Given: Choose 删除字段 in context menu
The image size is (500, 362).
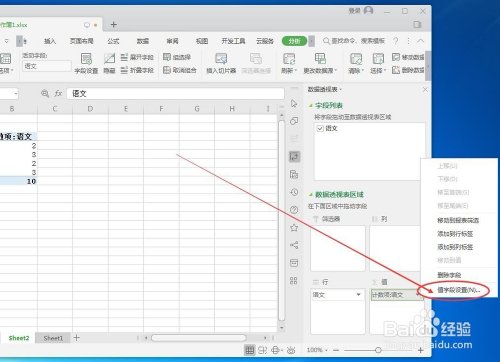Looking at the screenshot, I should coord(449,275).
